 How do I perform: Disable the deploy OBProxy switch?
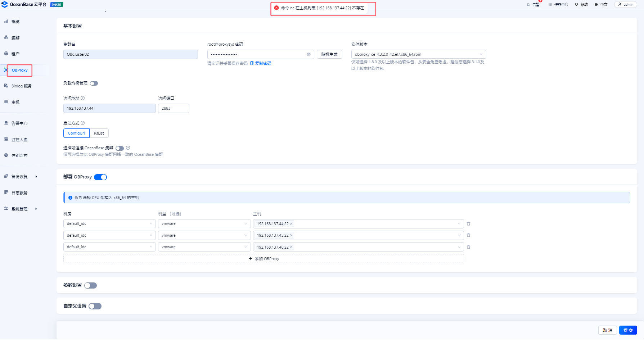(x=100, y=177)
